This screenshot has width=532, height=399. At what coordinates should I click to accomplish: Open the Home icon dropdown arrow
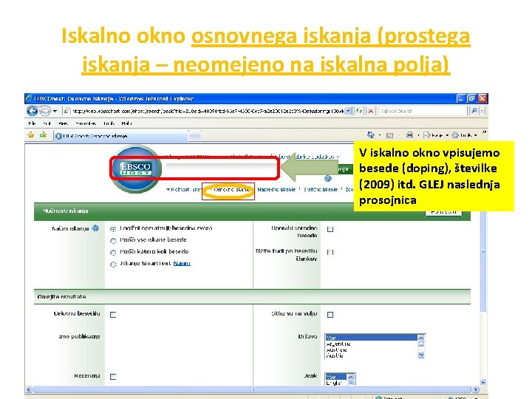pos(380,135)
